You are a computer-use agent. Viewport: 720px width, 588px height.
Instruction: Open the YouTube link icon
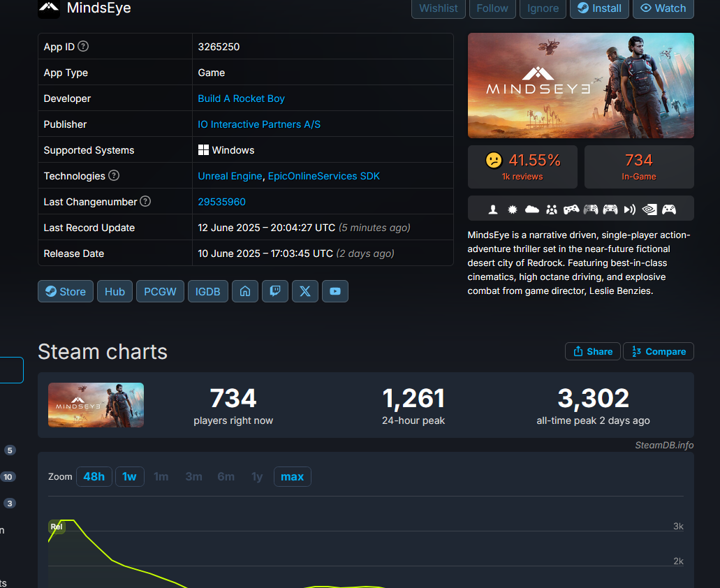tap(335, 291)
